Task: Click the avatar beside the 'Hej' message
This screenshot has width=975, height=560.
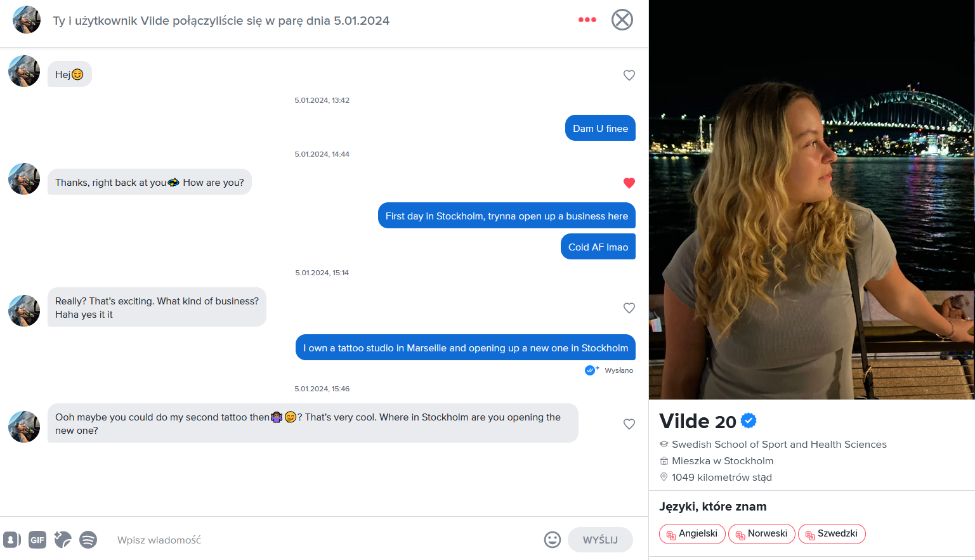Action: coord(24,71)
